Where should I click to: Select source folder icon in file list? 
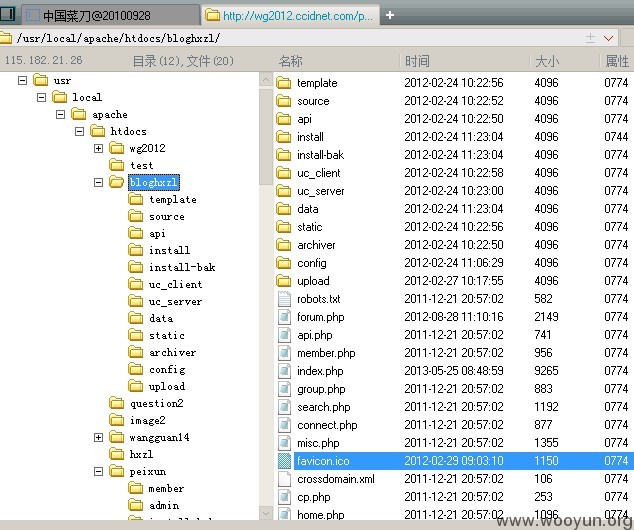click(284, 101)
